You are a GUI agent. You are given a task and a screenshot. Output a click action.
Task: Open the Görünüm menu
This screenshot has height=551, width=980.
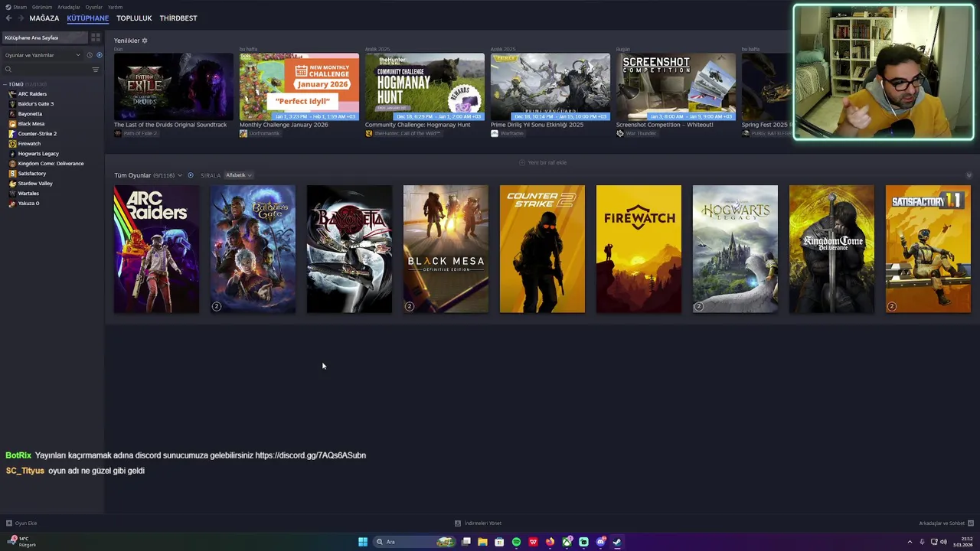(42, 7)
